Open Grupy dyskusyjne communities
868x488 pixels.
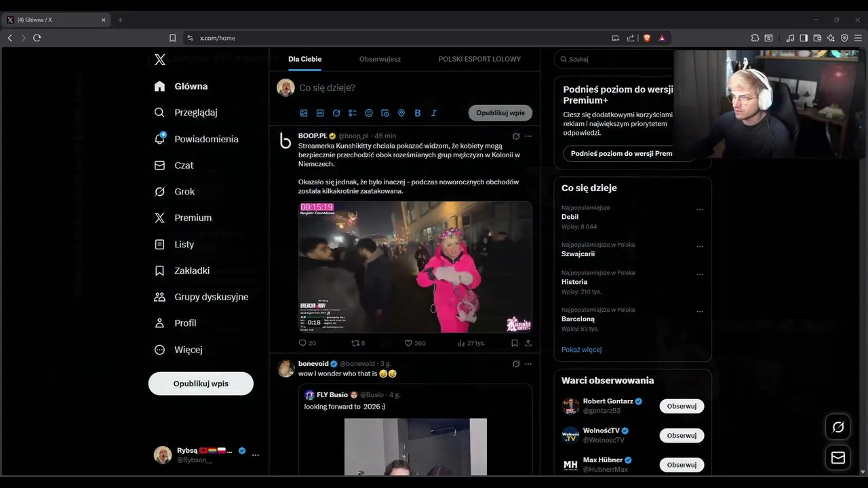(201, 297)
